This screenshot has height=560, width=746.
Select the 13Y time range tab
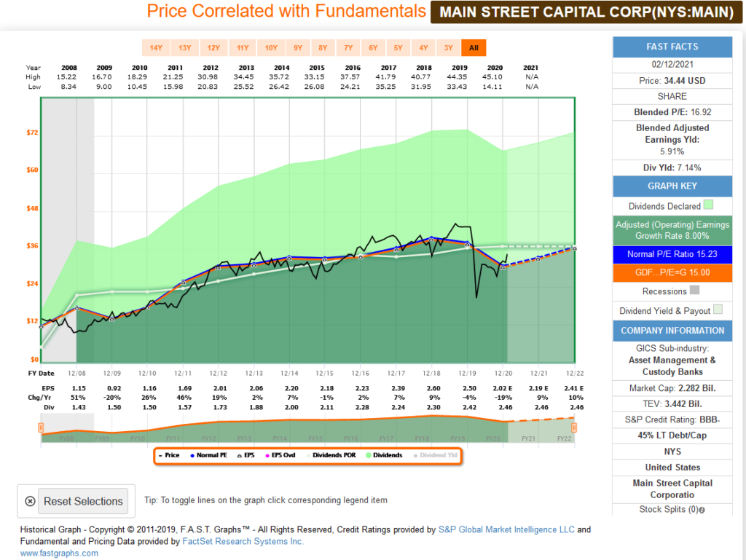(x=184, y=47)
